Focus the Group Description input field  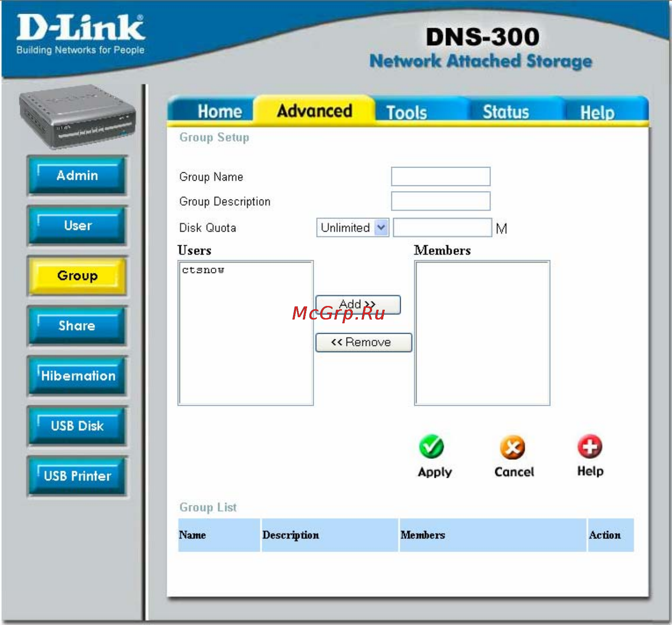tap(441, 201)
